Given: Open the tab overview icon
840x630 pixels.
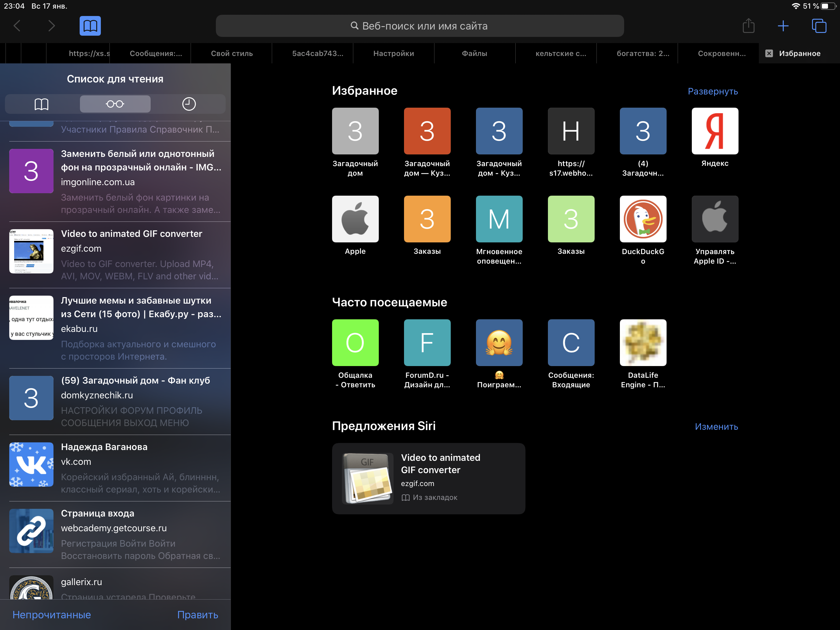Looking at the screenshot, I should coord(818,26).
